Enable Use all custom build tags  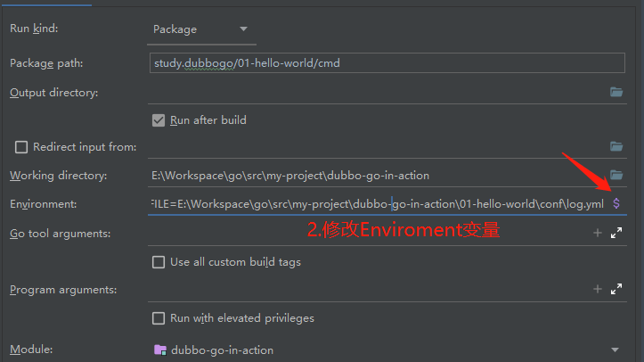pyautogui.click(x=159, y=262)
